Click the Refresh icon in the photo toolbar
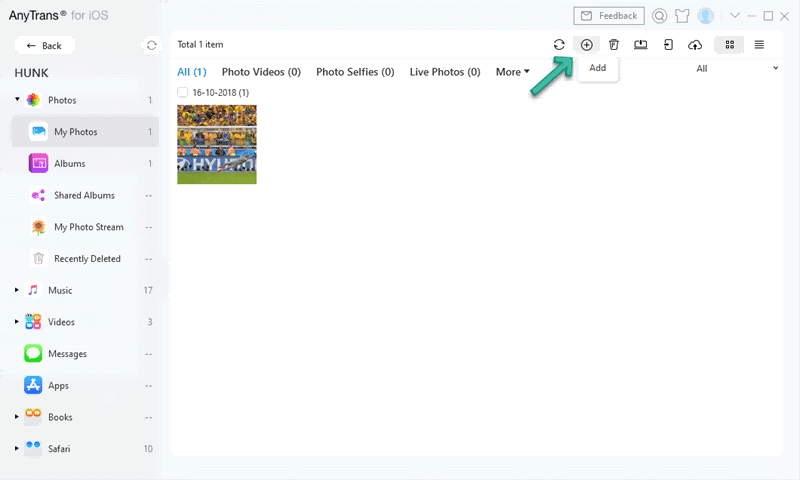 click(559, 45)
